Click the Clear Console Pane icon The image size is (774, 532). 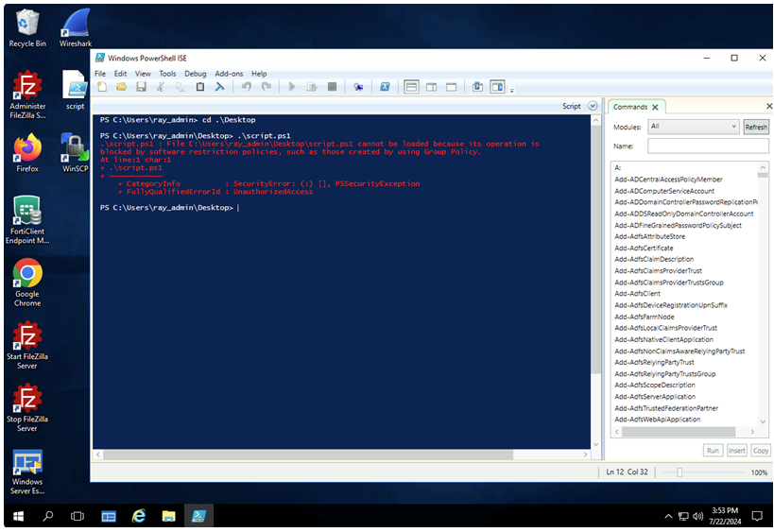(218, 87)
